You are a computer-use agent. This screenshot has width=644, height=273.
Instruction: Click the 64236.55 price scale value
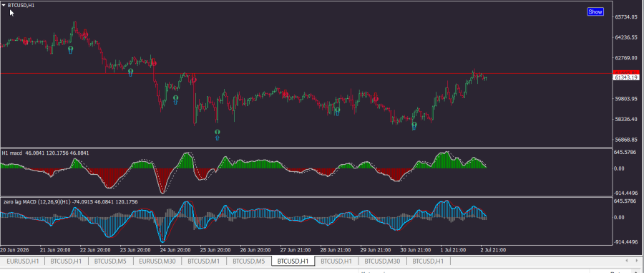click(625, 37)
